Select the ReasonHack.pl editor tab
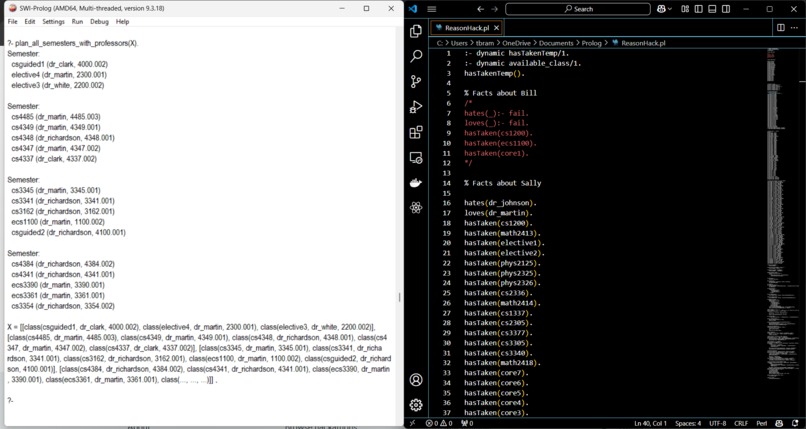This screenshot has height=429, width=806. click(467, 28)
